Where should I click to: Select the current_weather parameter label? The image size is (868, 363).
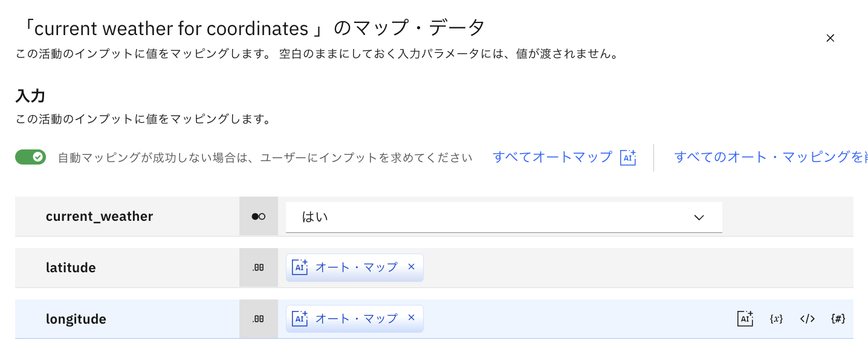tap(99, 216)
